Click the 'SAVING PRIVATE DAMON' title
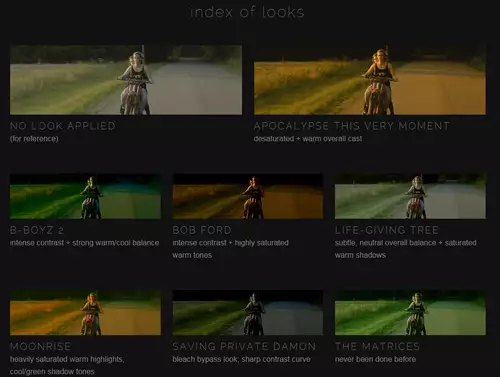500x377 pixels. coord(244,346)
